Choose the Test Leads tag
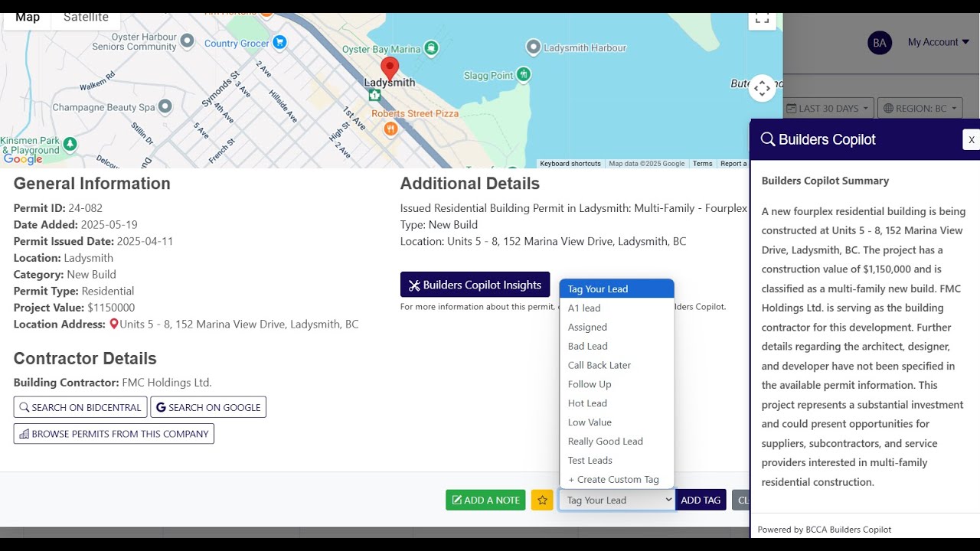 [617, 461]
